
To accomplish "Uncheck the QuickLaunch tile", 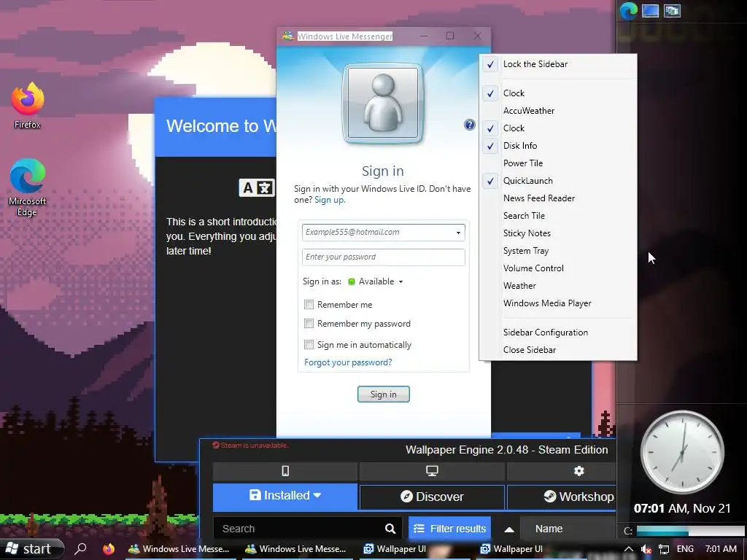I will (x=558, y=181).
